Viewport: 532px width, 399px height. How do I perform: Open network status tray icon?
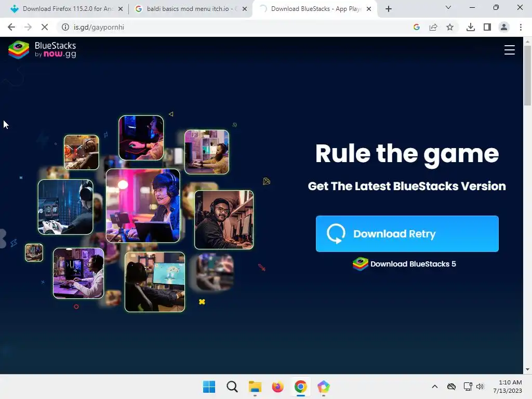tap(468, 387)
